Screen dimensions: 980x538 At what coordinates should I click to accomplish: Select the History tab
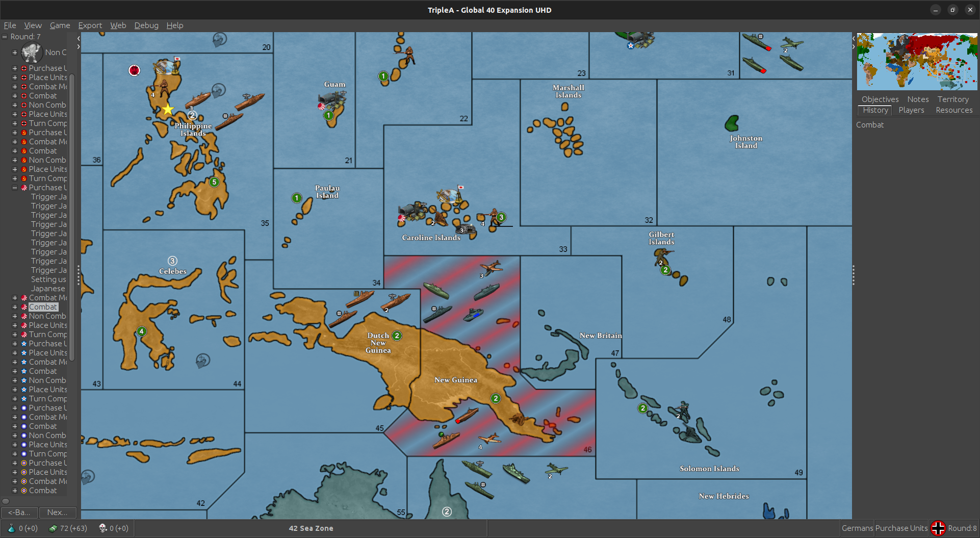pos(875,110)
